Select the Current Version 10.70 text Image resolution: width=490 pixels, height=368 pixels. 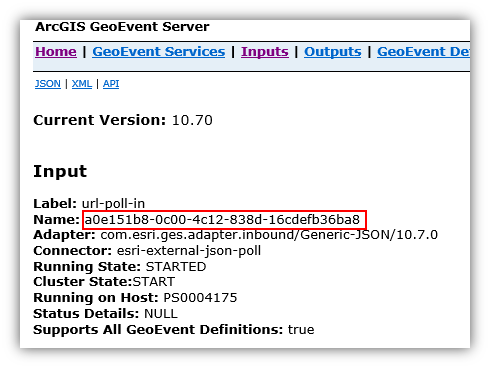(x=123, y=120)
